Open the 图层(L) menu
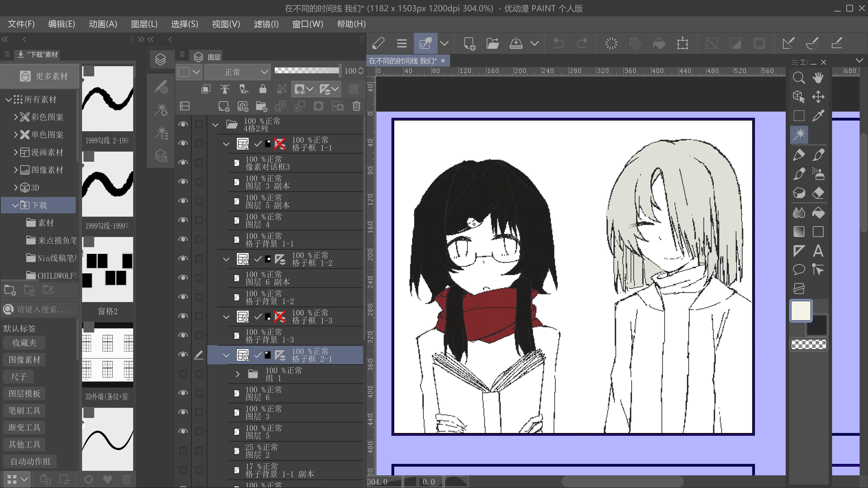This screenshot has width=868, height=488. [144, 24]
